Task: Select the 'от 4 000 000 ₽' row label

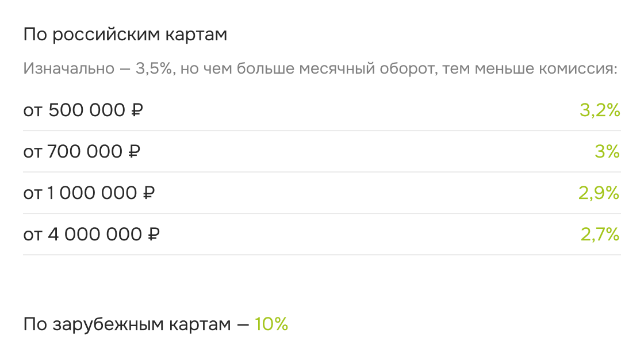Action: 91,235
